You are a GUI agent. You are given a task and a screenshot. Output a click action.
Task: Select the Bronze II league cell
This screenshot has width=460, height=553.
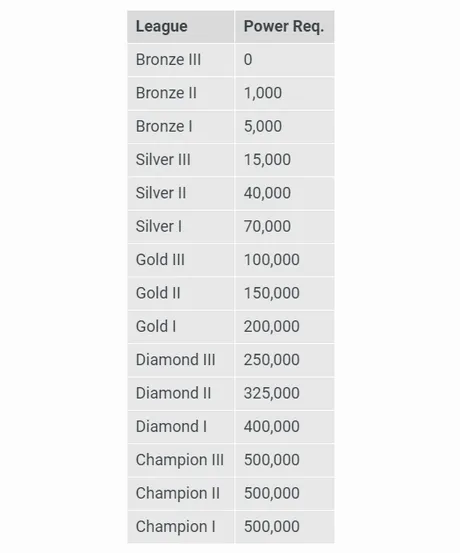click(181, 93)
